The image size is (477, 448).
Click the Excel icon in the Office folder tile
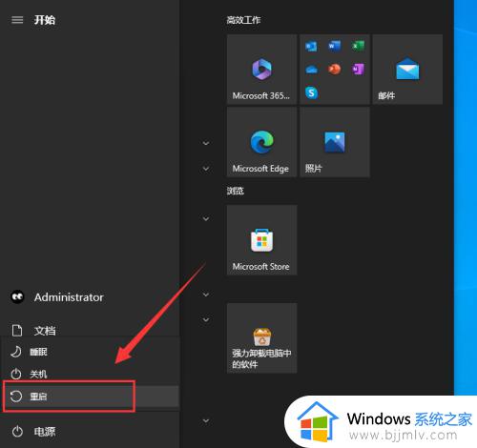(x=358, y=47)
